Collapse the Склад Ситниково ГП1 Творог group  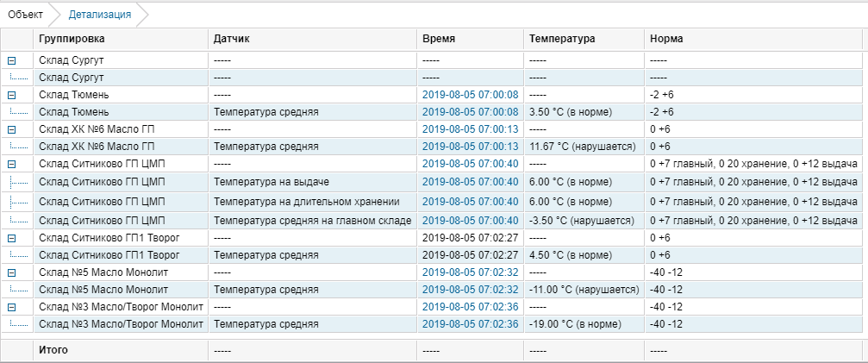coord(12,237)
